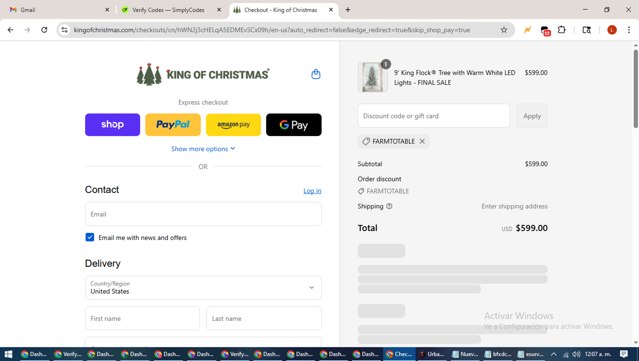Image resolution: width=639 pixels, height=361 pixels.
Task: Open the Nuev... taskbar document
Action: click(465, 354)
